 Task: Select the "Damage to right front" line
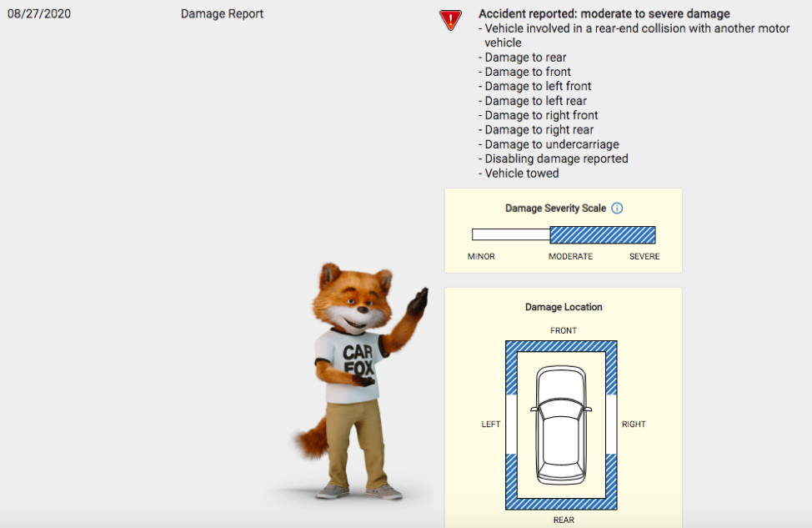(x=539, y=116)
